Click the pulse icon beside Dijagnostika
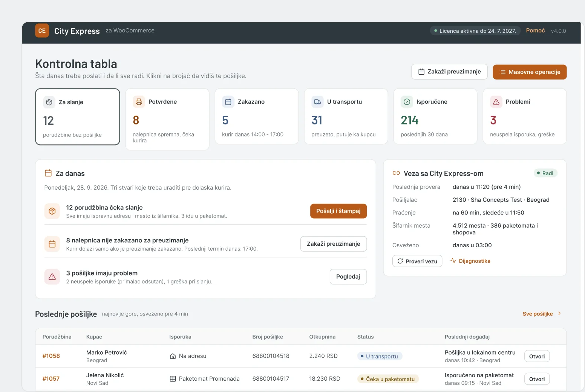 [453, 261]
